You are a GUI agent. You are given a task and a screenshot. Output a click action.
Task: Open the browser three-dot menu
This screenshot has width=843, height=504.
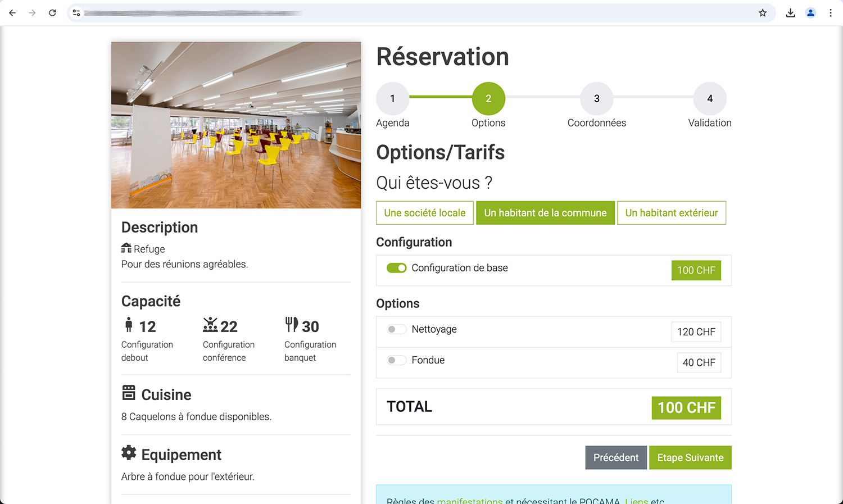pos(831,13)
